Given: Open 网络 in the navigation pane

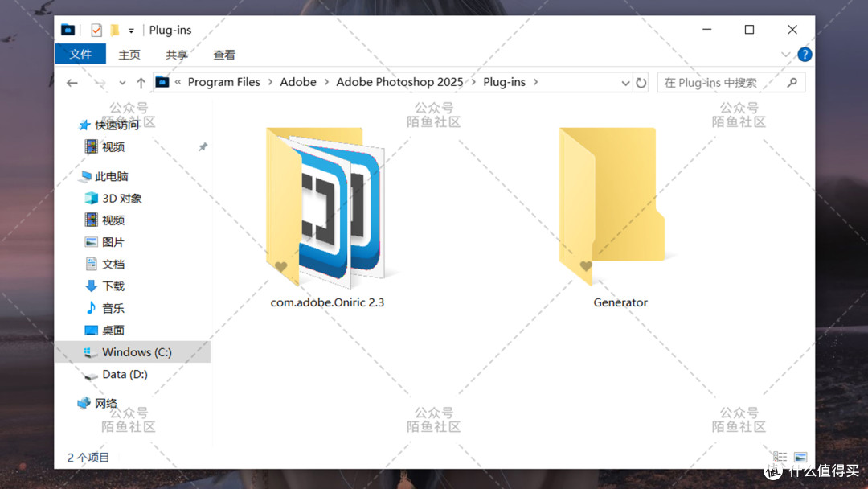Looking at the screenshot, I should (105, 403).
